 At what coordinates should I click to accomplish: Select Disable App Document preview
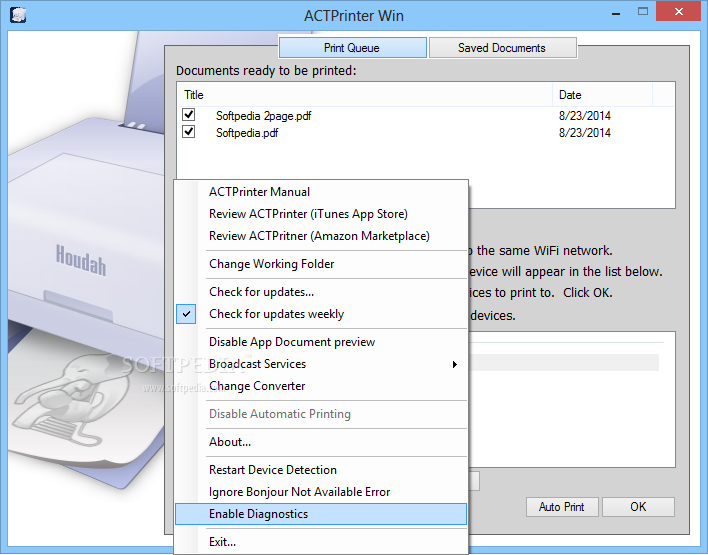click(x=321, y=342)
